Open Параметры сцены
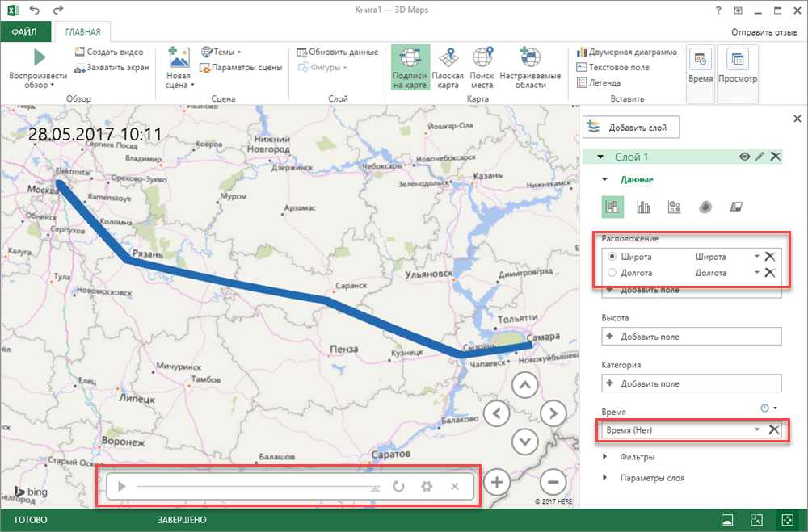This screenshot has width=808, height=532. (241, 68)
